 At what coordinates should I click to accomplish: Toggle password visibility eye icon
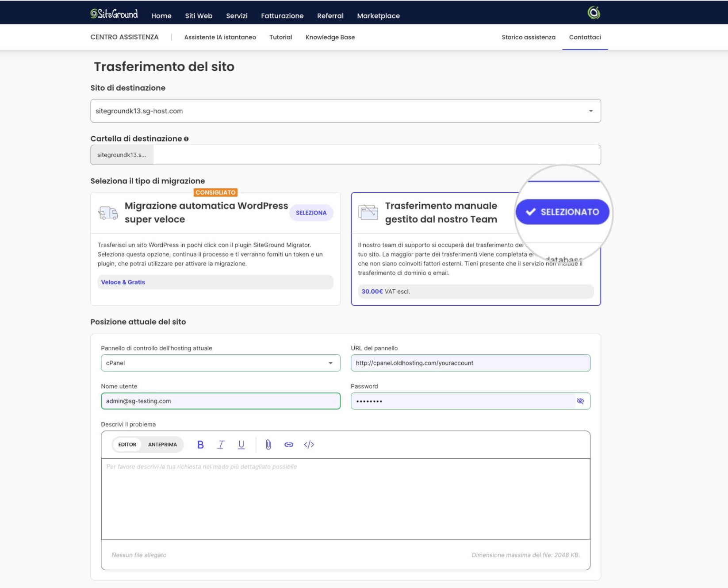pyautogui.click(x=580, y=401)
